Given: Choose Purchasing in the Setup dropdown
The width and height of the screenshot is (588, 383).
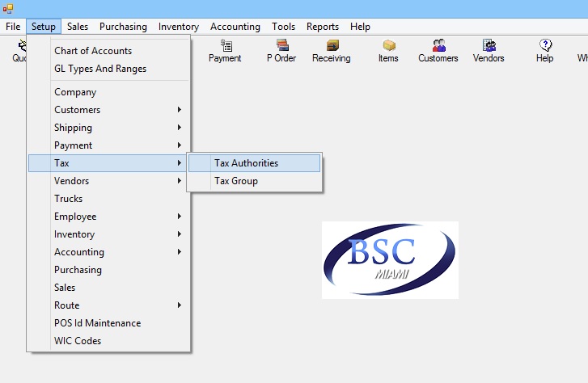Looking at the screenshot, I should click(x=108, y=270).
